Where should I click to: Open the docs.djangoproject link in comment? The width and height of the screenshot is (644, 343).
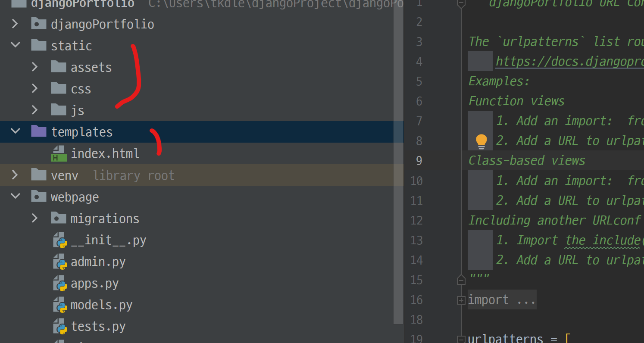click(569, 62)
